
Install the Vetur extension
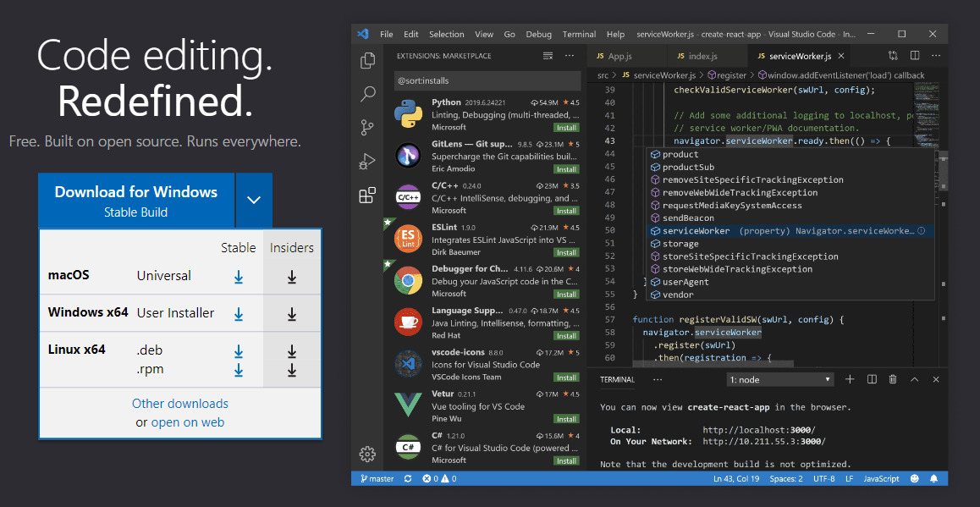pyautogui.click(x=566, y=419)
